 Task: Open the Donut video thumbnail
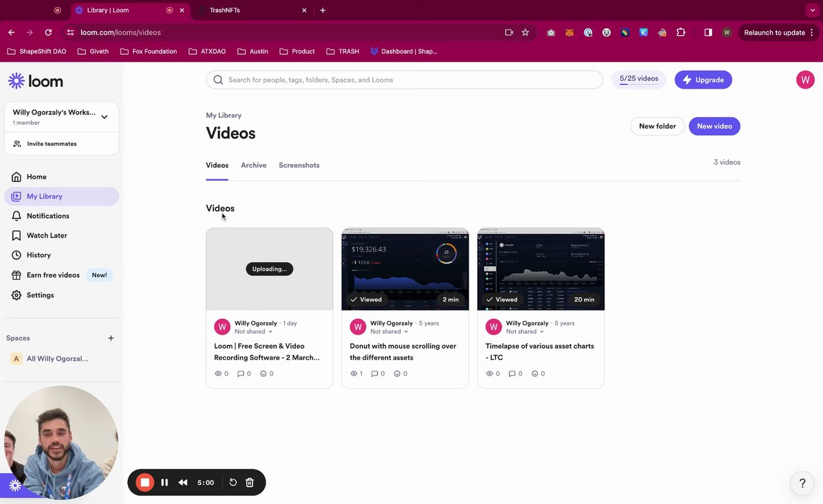point(405,269)
